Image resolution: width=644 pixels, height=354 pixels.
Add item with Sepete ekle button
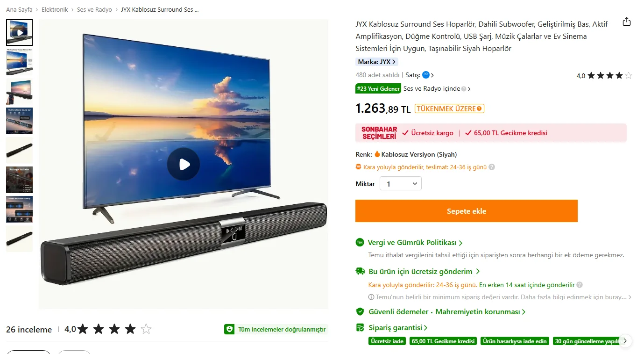click(467, 211)
